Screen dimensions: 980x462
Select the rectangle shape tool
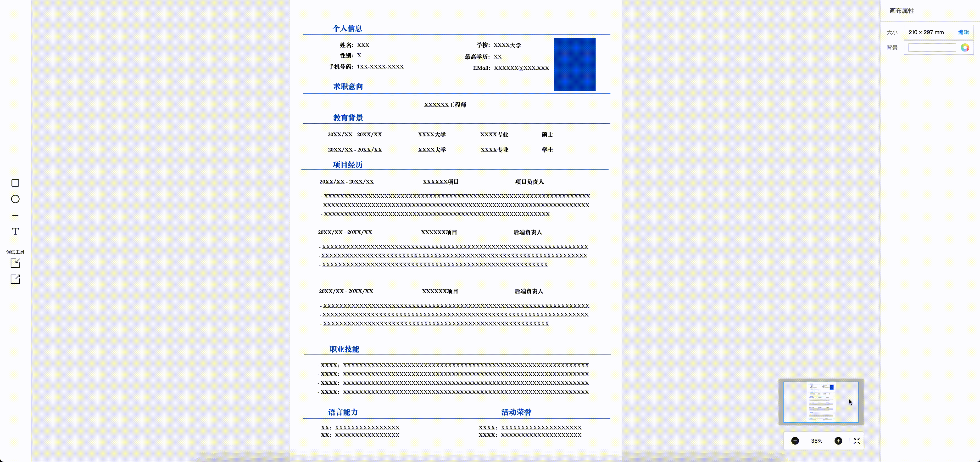click(15, 183)
